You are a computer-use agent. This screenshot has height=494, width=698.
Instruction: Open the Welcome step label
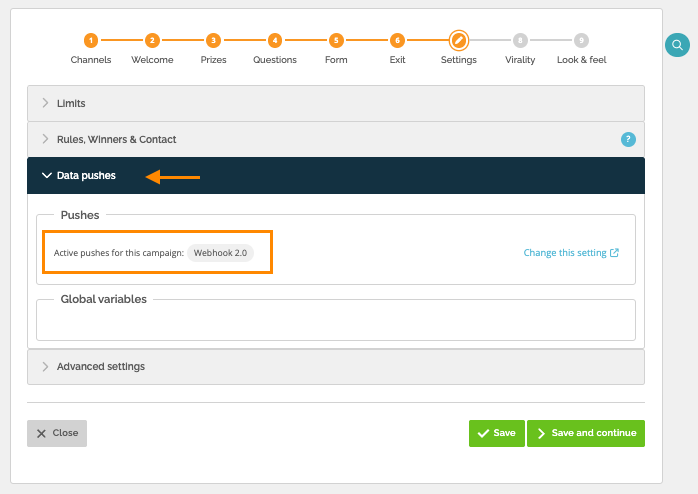152,60
